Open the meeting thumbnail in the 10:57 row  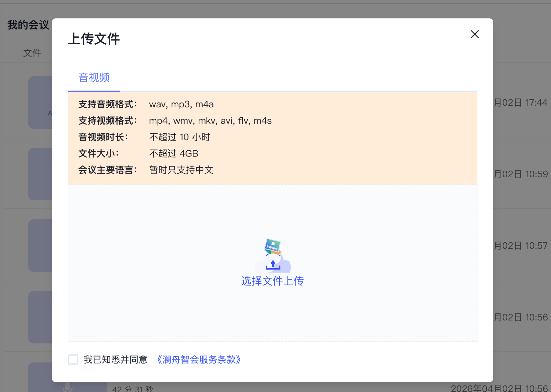[40, 246]
